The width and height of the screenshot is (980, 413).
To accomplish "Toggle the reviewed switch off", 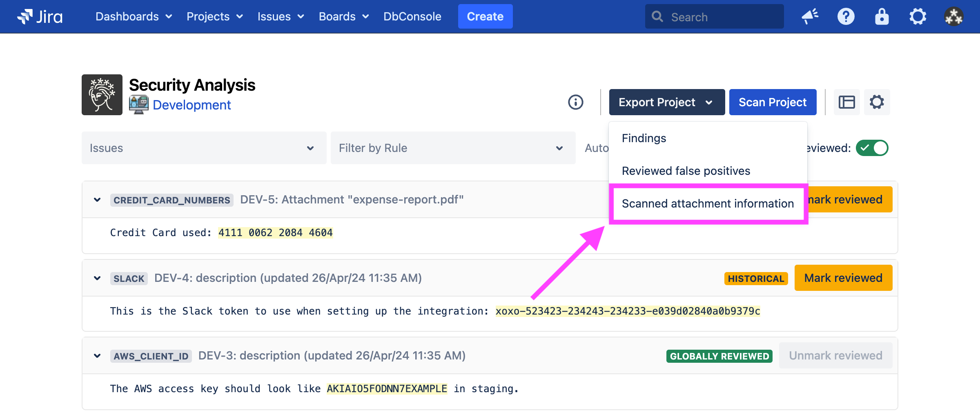I will 872,148.
